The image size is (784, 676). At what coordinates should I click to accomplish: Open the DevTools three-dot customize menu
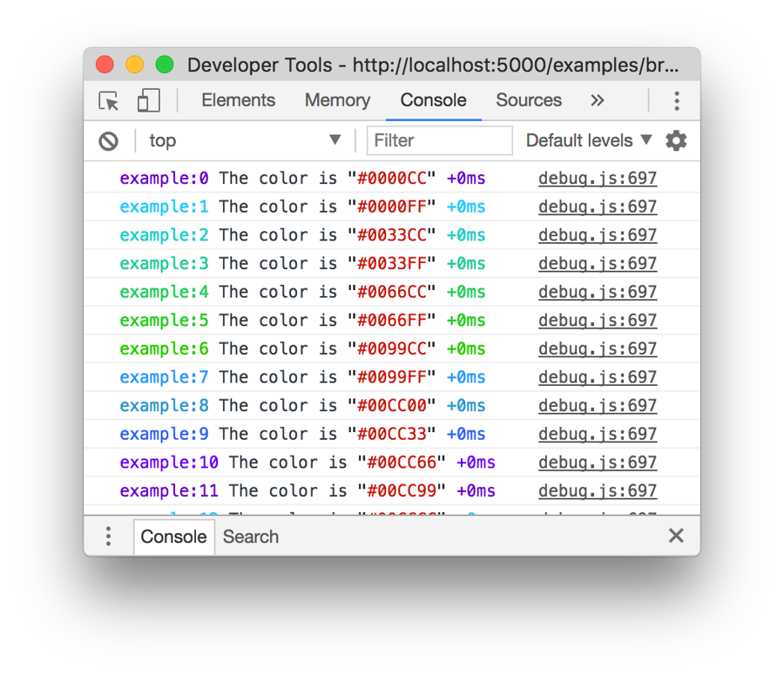pos(676,101)
